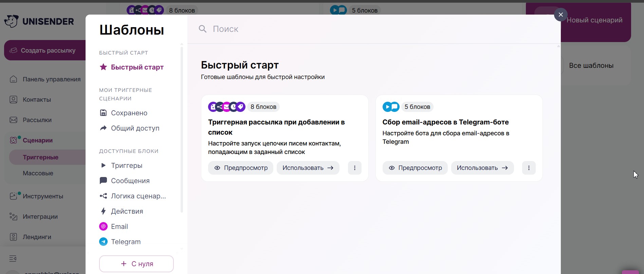The width and height of the screenshot is (644, 274).
Task: Click the 5 блоков badge on card
Action: point(417,107)
